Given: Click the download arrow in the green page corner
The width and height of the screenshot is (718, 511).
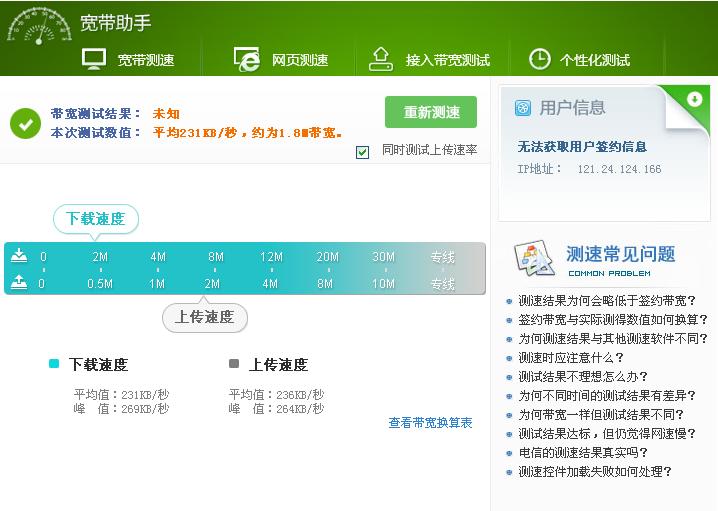Looking at the screenshot, I should point(694,99).
